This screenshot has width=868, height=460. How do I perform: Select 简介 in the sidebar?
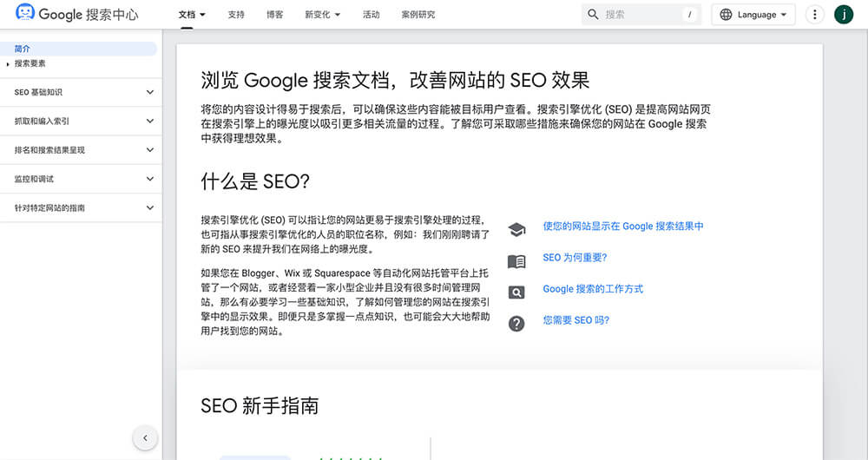(x=78, y=49)
